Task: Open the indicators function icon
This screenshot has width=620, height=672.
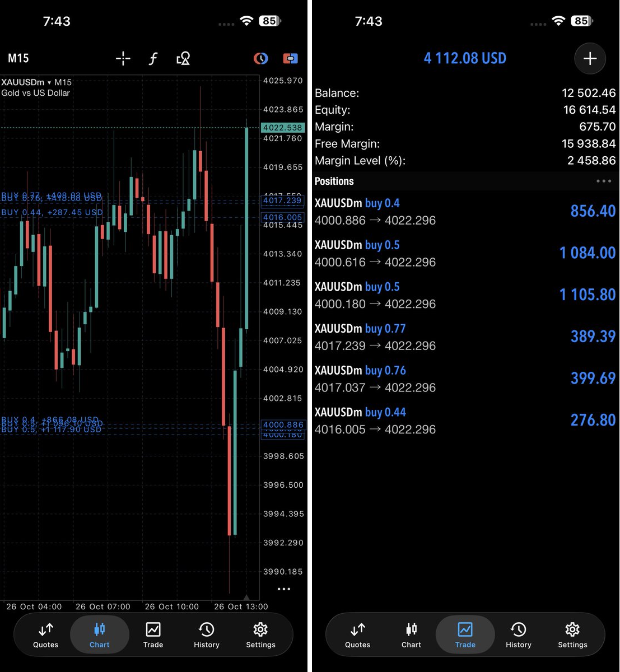Action: point(153,58)
